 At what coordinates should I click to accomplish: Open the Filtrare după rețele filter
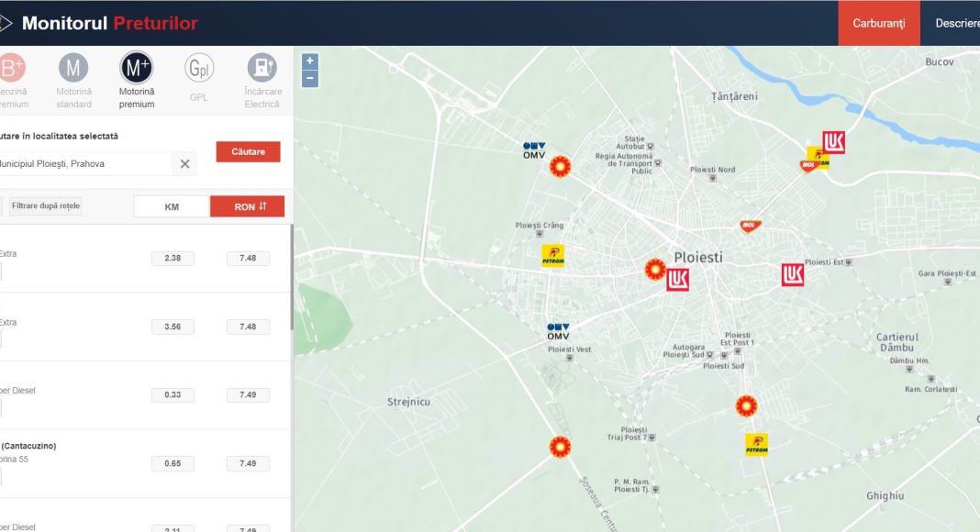coord(46,206)
